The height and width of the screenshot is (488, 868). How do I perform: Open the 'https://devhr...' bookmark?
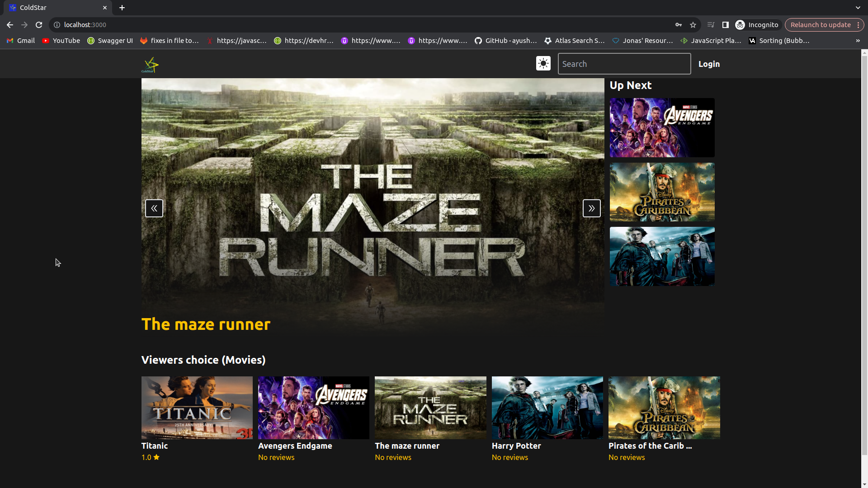304,41
